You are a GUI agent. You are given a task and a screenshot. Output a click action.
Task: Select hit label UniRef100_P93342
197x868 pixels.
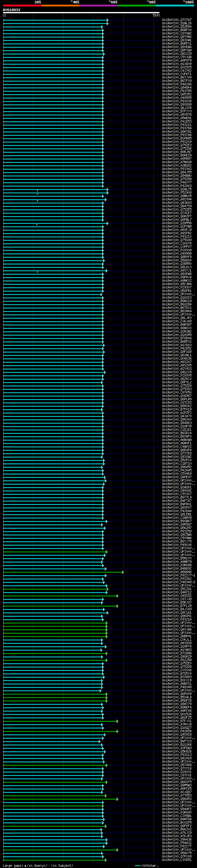coord(177,579)
